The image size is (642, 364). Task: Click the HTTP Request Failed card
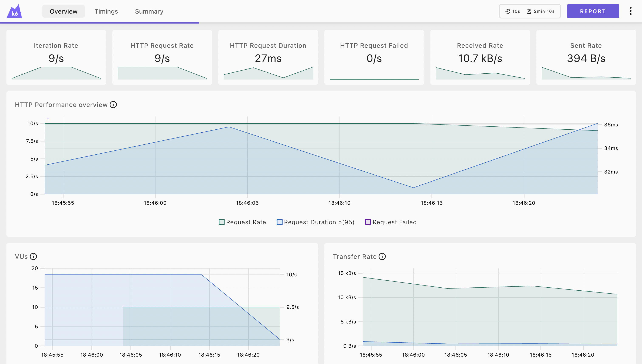click(x=374, y=57)
